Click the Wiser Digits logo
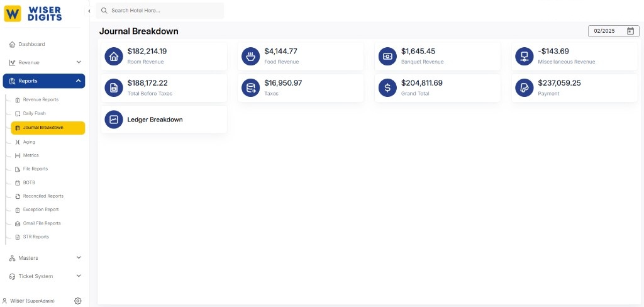 [x=33, y=13]
